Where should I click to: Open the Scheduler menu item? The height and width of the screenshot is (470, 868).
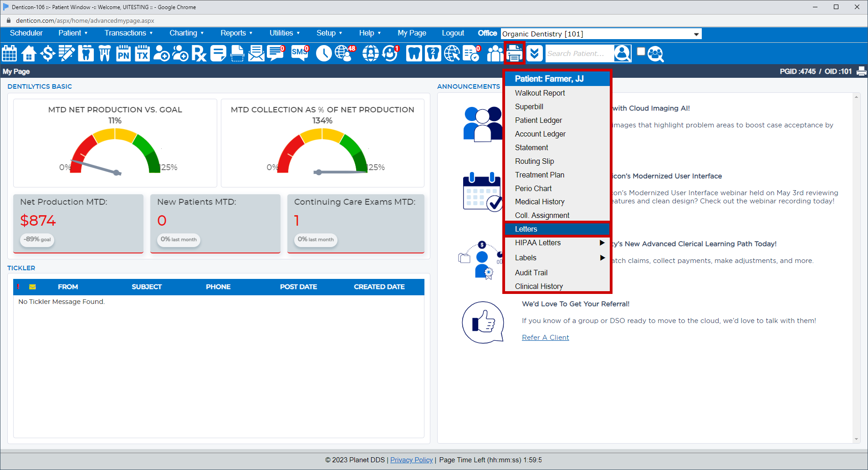click(26, 33)
